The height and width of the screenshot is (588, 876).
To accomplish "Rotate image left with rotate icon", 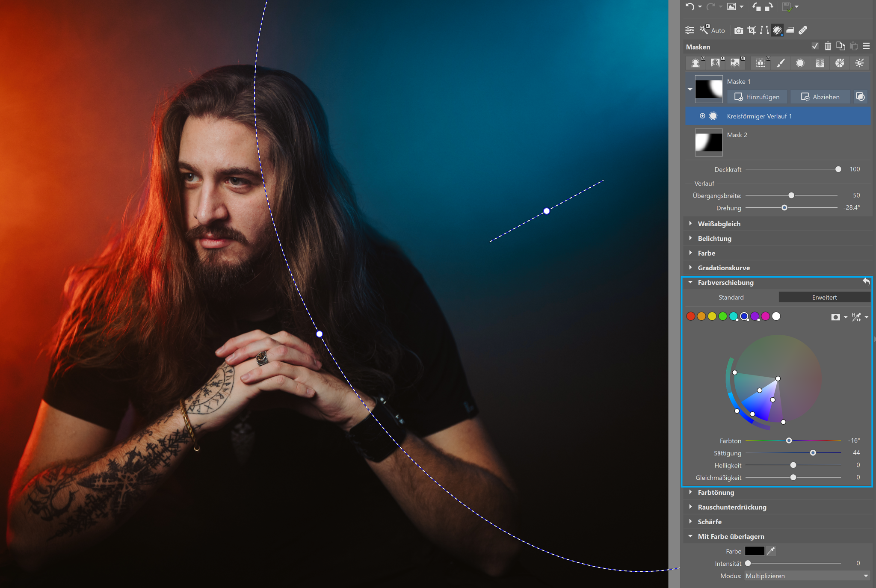I will (x=756, y=6).
